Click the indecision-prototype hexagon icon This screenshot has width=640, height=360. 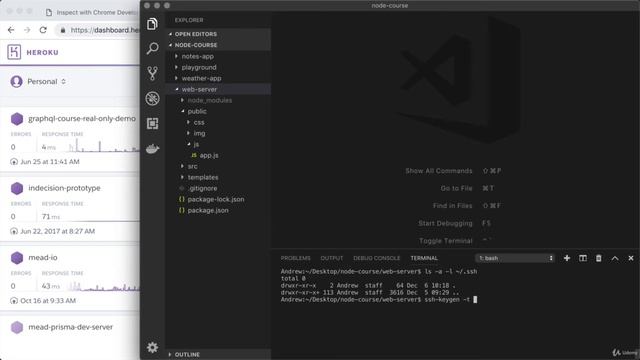click(17, 188)
